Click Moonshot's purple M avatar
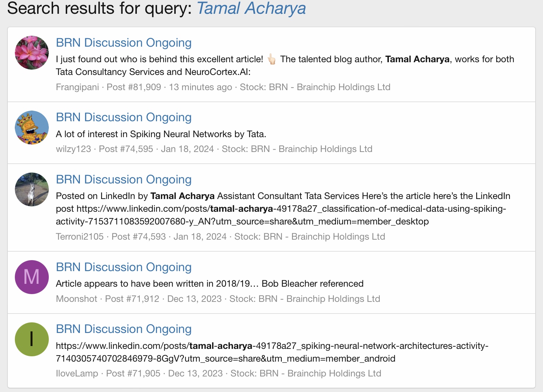This screenshot has height=392, width=543. pos(32,277)
